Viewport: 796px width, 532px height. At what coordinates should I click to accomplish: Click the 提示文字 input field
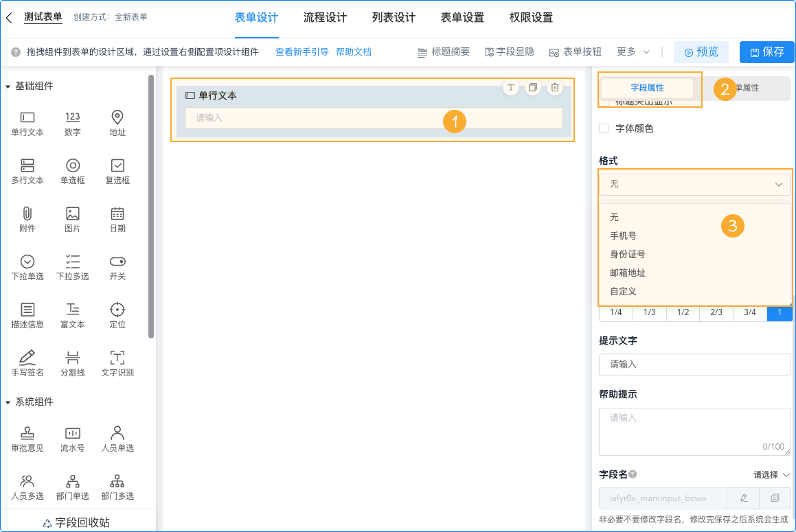pos(694,365)
